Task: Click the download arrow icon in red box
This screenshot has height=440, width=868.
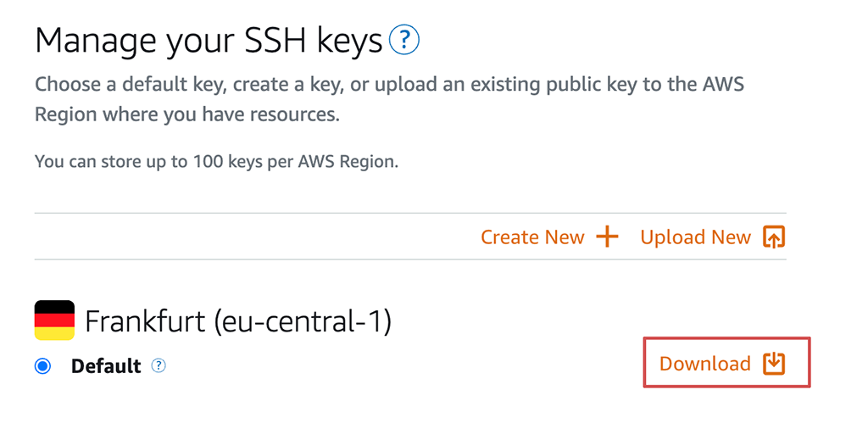Action: [774, 364]
